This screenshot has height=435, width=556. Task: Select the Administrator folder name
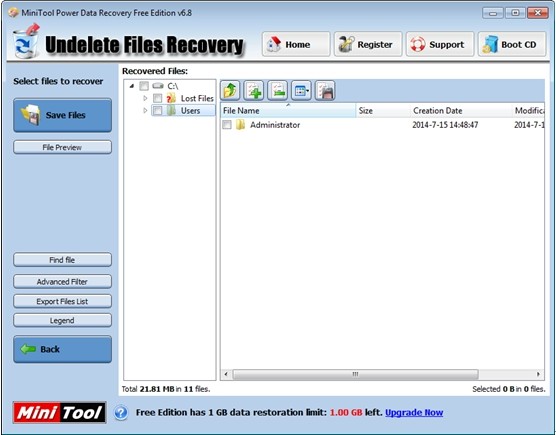click(x=275, y=125)
